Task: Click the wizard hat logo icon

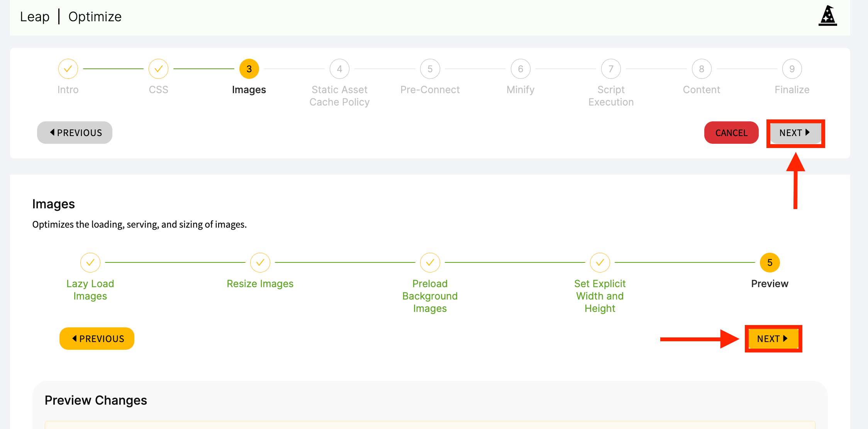Action: pyautogui.click(x=827, y=16)
